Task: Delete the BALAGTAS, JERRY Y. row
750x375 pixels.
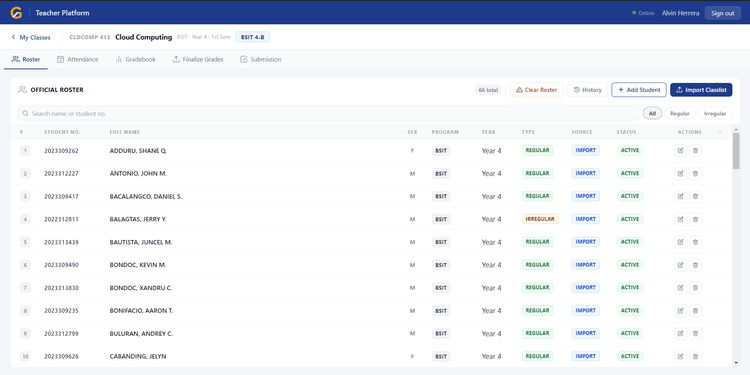Action: 695,219
